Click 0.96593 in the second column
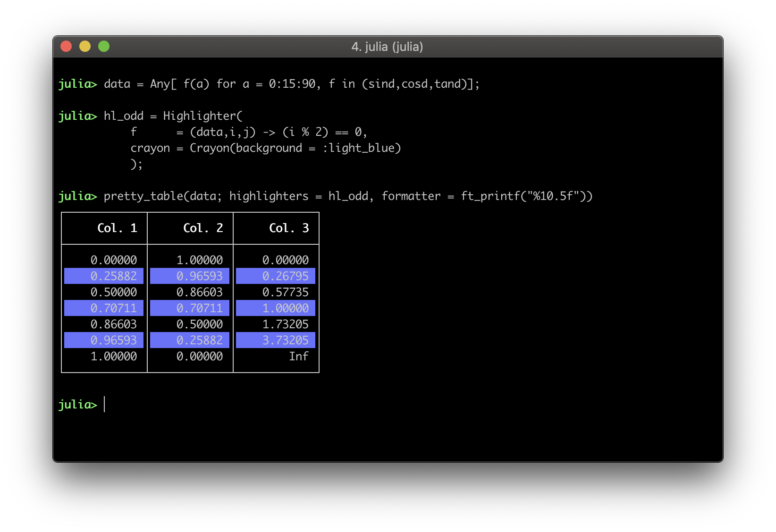 [199, 276]
